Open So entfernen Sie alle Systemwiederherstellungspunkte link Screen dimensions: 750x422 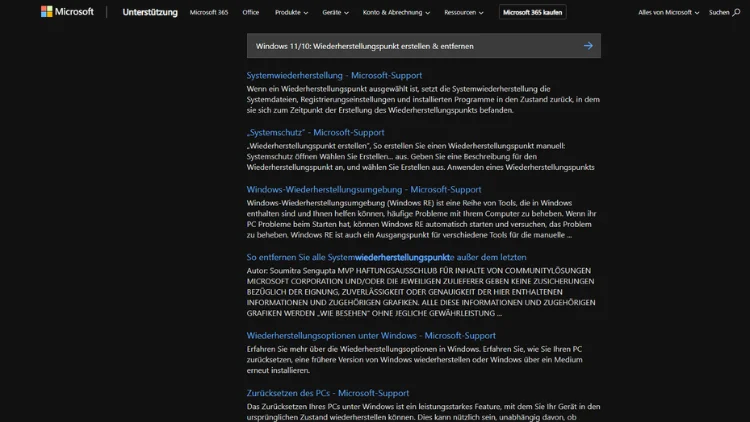tap(386, 257)
